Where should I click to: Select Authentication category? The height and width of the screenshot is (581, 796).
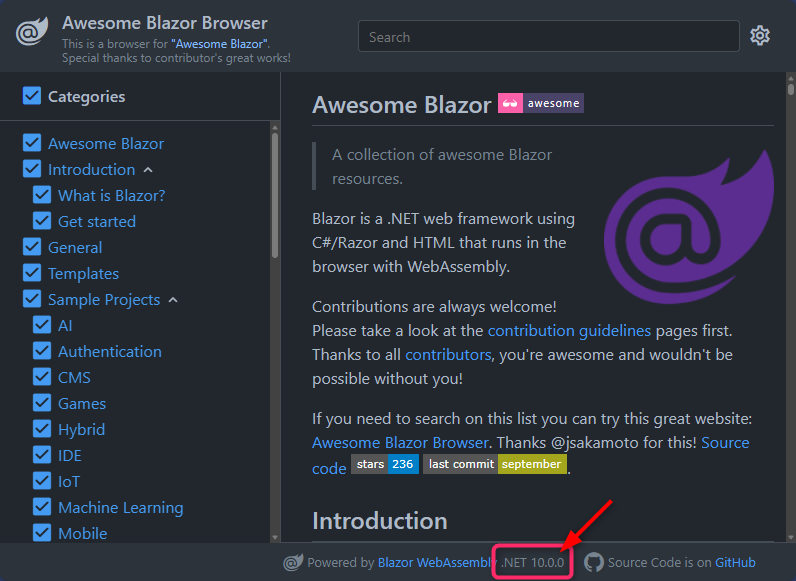[x=110, y=351]
